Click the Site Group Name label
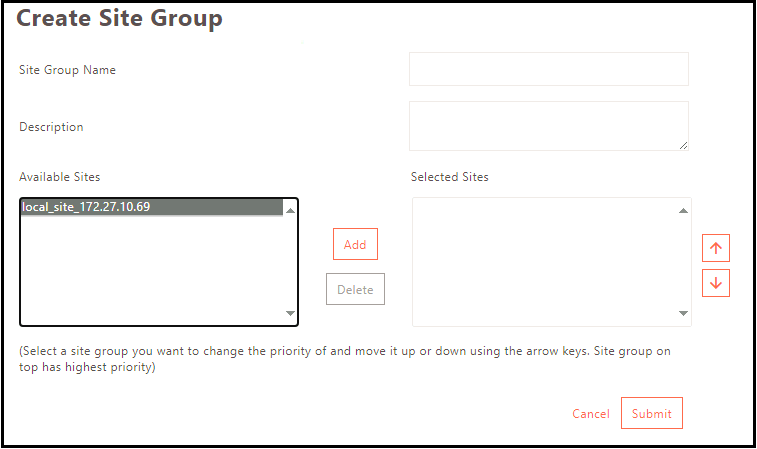 click(x=67, y=70)
